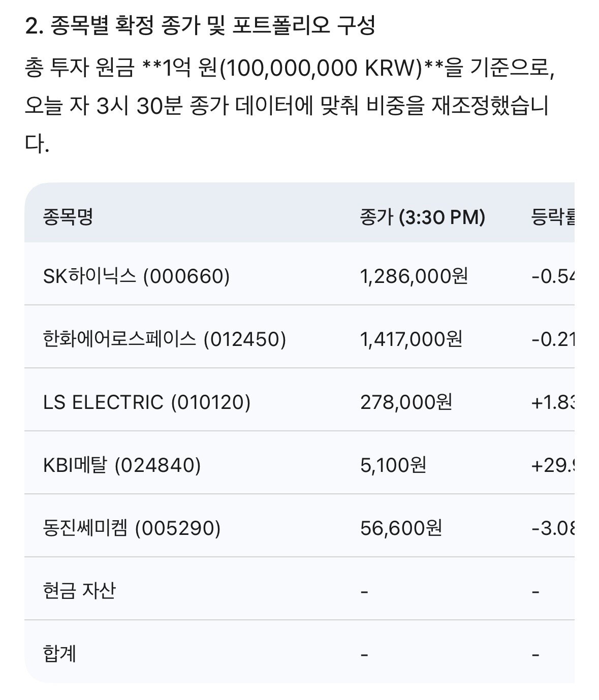The height and width of the screenshot is (700, 599).
Task: Click the 56,600원 closing price cell
Action: click(x=401, y=528)
